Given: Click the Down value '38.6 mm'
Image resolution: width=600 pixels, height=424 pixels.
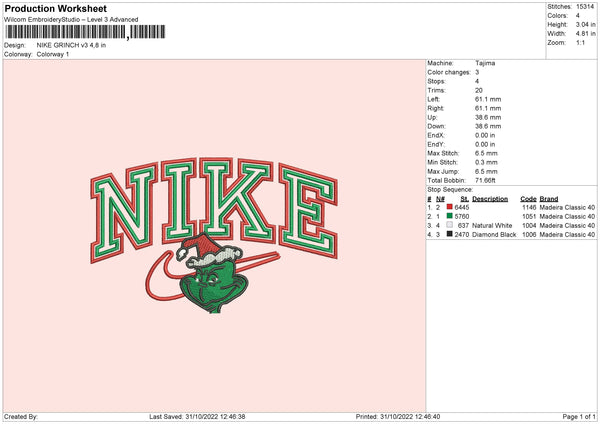Looking at the screenshot, I should (488, 126).
